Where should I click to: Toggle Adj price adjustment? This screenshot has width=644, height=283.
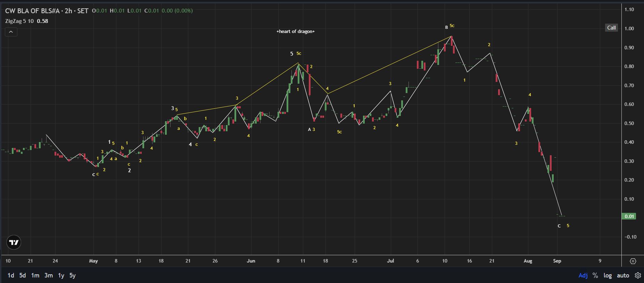(583, 275)
